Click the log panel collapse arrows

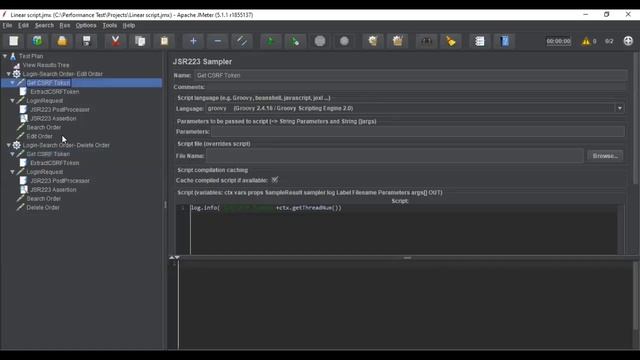coord(174,257)
